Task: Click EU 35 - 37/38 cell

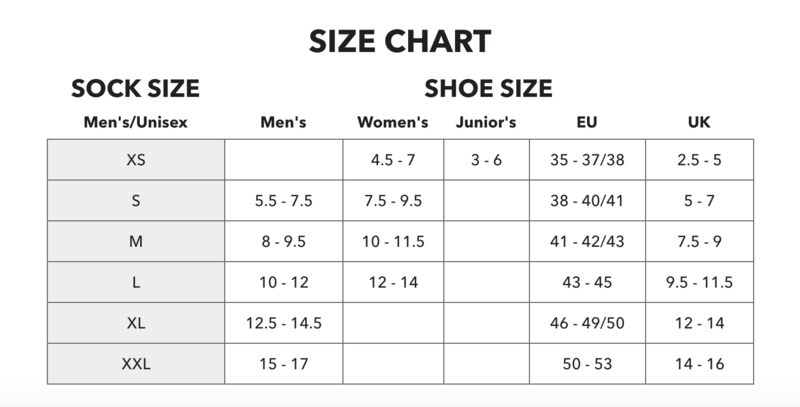Action: click(588, 159)
